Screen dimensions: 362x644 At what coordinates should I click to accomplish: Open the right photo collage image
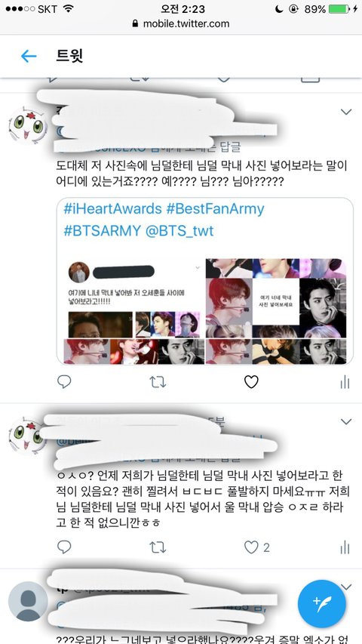click(x=276, y=311)
